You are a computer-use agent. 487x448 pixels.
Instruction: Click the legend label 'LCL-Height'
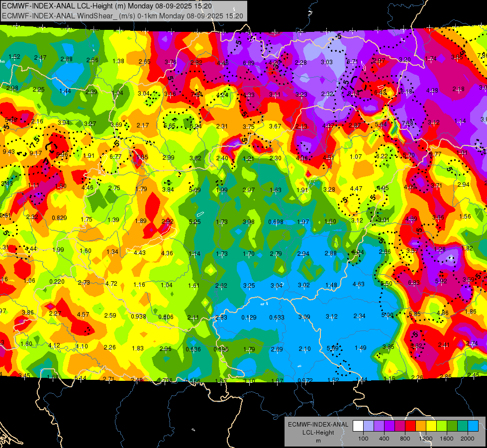click(318, 433)
